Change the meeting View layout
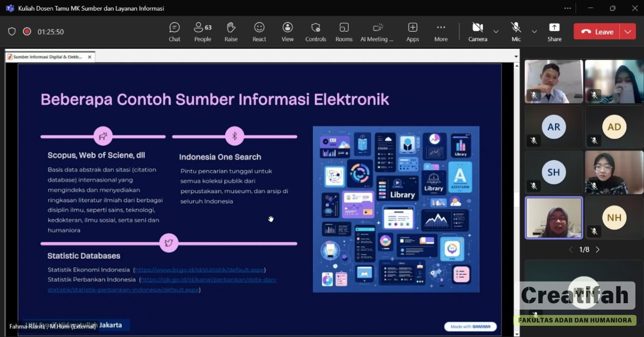Image resolution: width=644 pixels, height=337 pixels. coord(288,32)
